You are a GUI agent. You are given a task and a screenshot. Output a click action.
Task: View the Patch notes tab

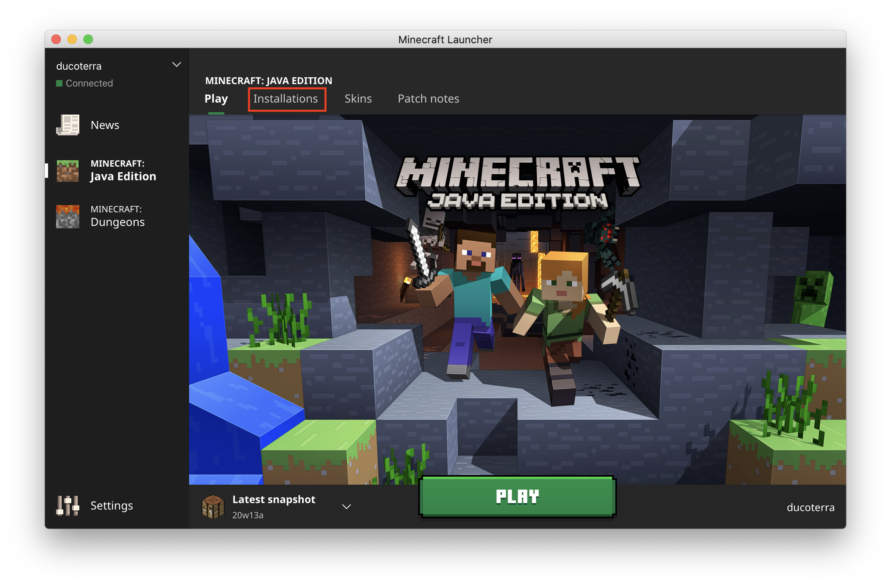click(428, 99)
